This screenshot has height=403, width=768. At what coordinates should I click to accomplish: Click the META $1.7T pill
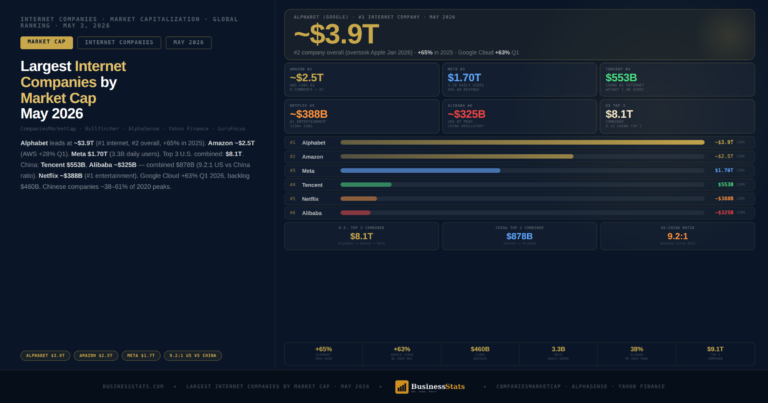[141, 356]
